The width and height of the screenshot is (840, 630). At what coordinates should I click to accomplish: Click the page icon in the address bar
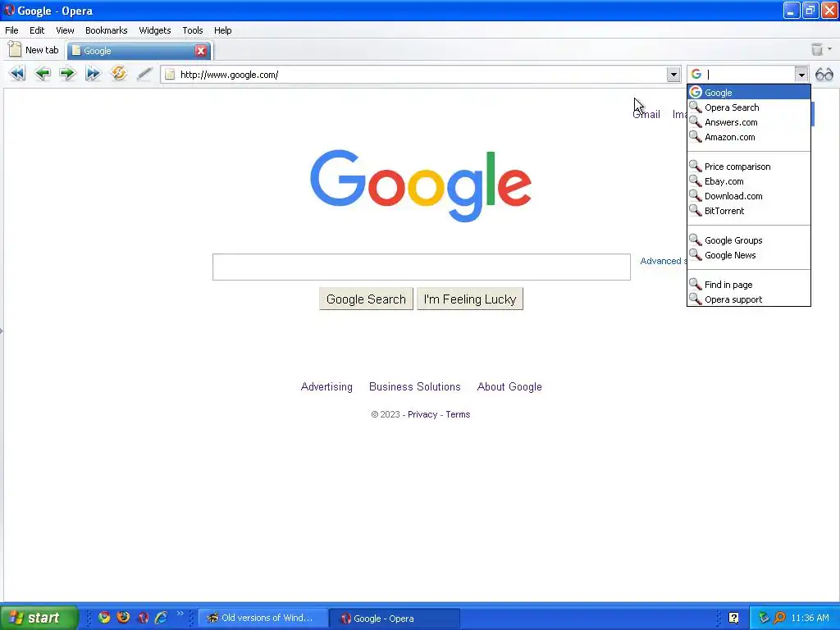170,75
